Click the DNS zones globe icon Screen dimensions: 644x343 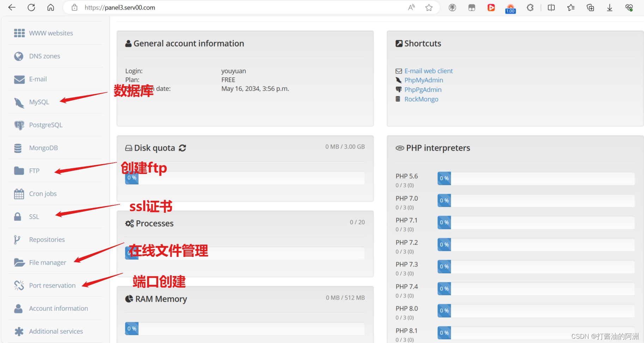[x=19, y=56]
